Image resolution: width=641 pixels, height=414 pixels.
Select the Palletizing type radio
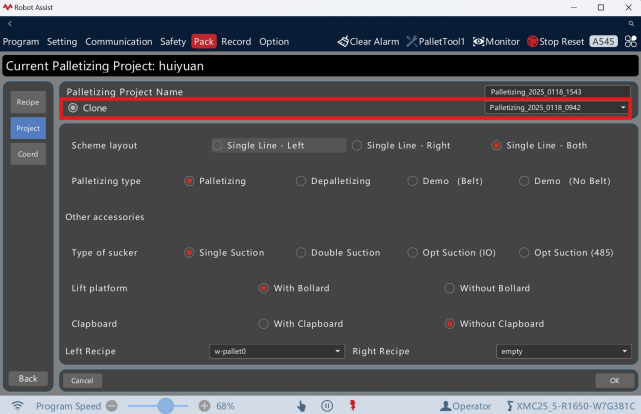point(189,181)
